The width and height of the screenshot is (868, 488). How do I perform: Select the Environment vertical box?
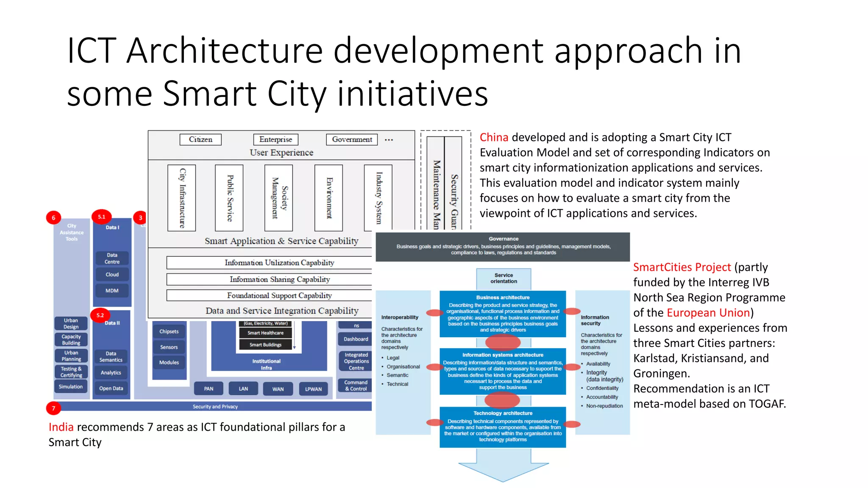pyautogui.click(x=328, y=198)
